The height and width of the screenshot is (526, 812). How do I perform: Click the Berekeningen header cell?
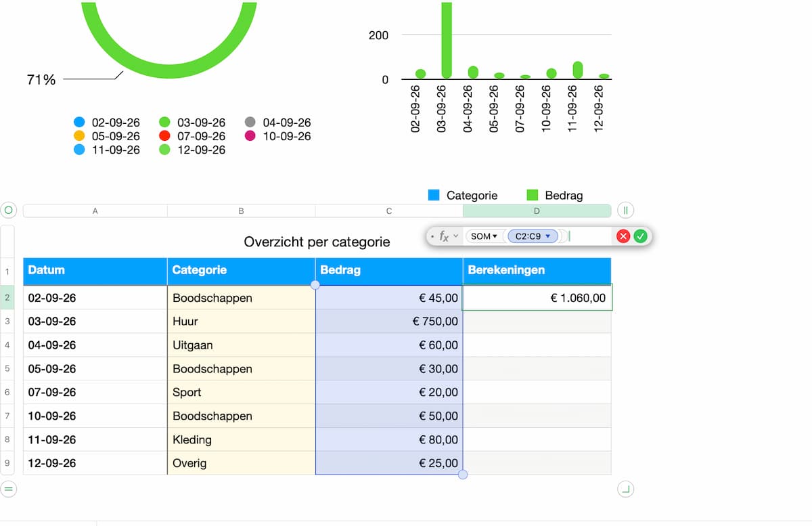(x=537, y=270)
